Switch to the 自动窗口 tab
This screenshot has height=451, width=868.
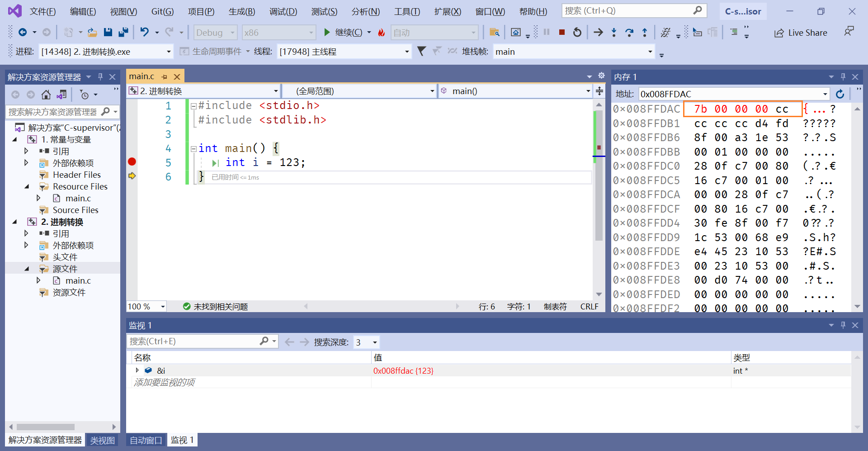tap(146, 440)
